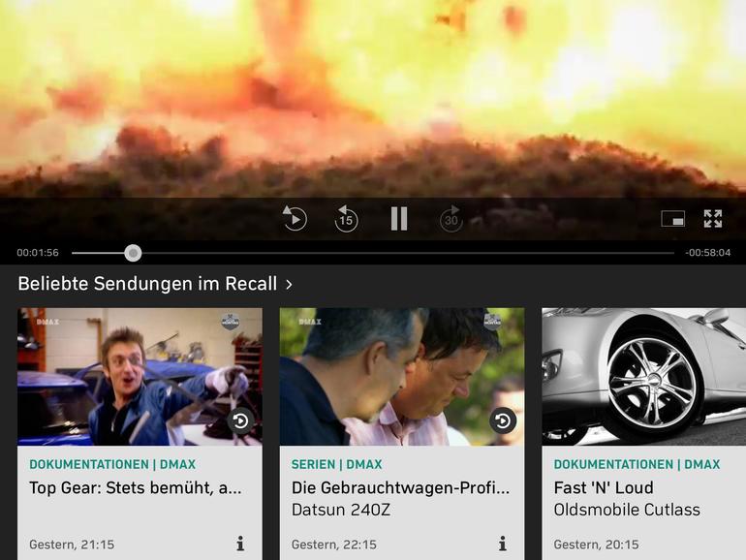This screenshot has width=746, height=560.
Task: Click the Gestern, 22:15 airtime
Action: (334, 544)
